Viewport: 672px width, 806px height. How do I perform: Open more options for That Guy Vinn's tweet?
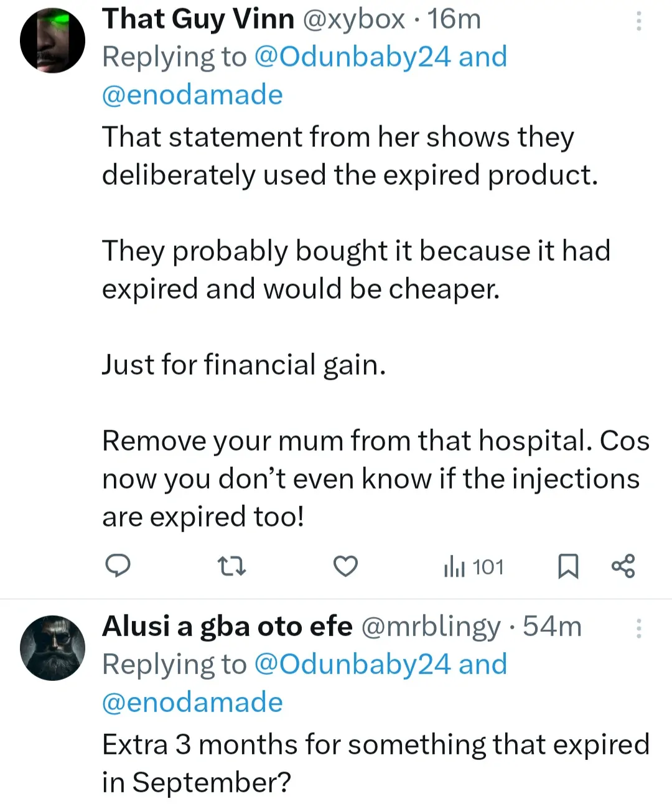(x=638, y=22)
